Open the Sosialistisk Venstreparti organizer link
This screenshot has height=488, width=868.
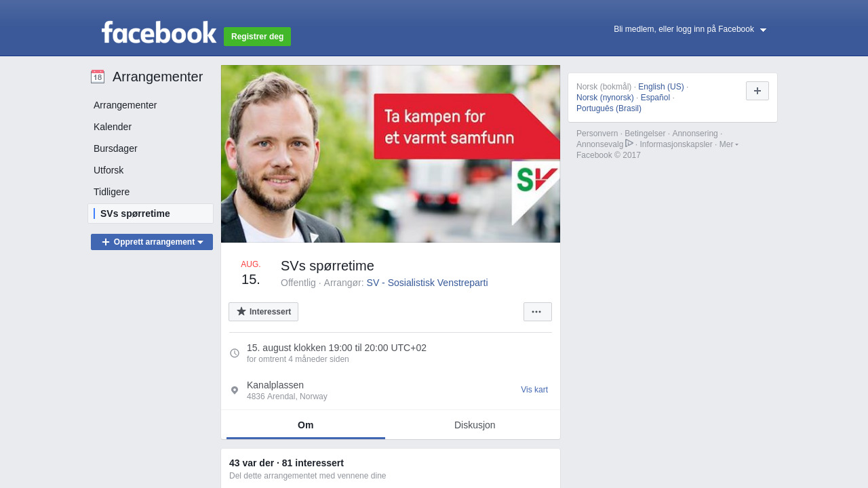click(437, 283)
